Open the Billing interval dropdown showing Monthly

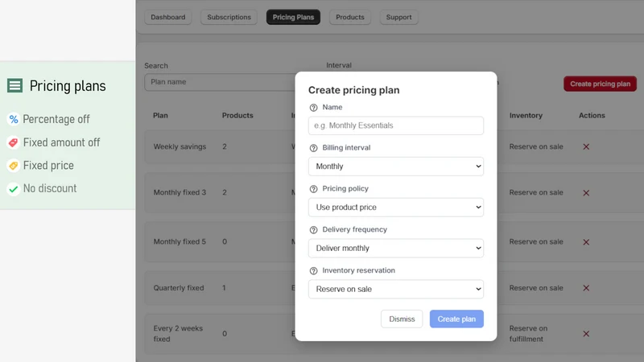coord(396,167)
